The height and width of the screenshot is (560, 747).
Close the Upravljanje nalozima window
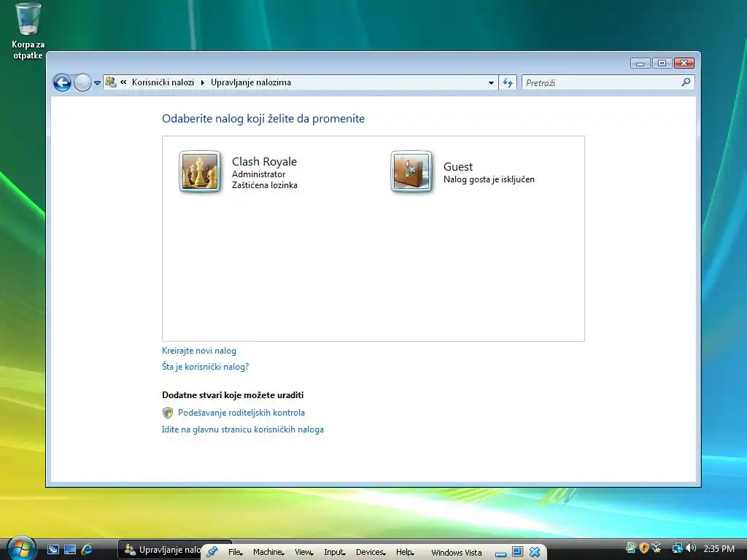coord(684,63)
